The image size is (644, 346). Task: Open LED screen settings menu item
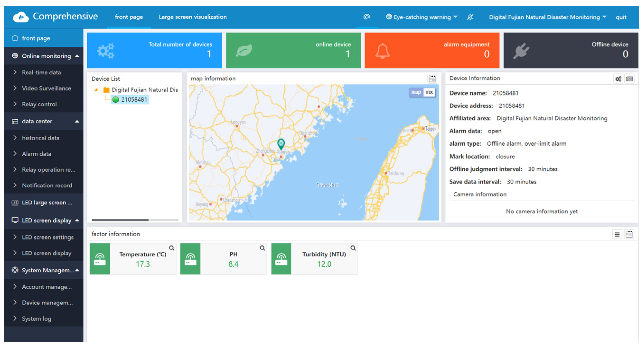pyautogui.click(x=43, y=237)
